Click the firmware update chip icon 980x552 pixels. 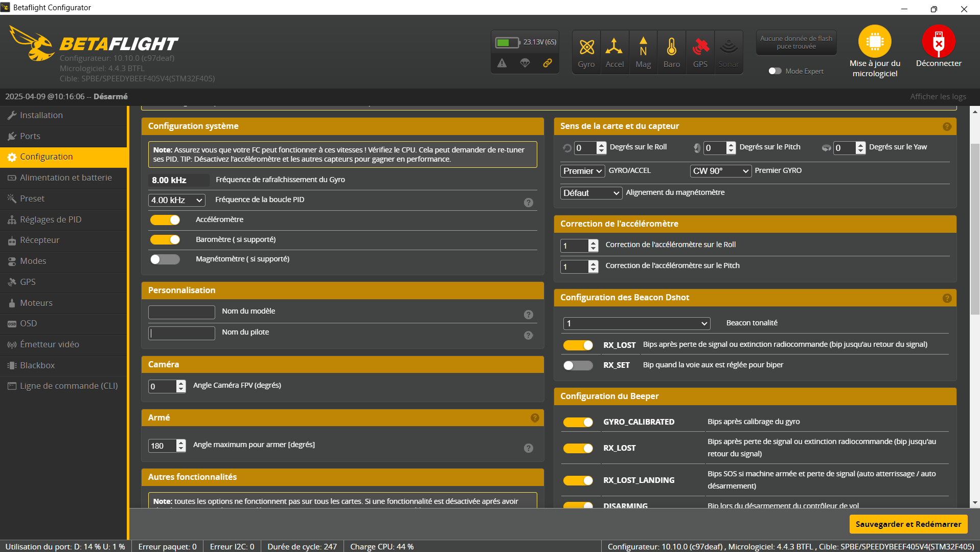(875, 41)
